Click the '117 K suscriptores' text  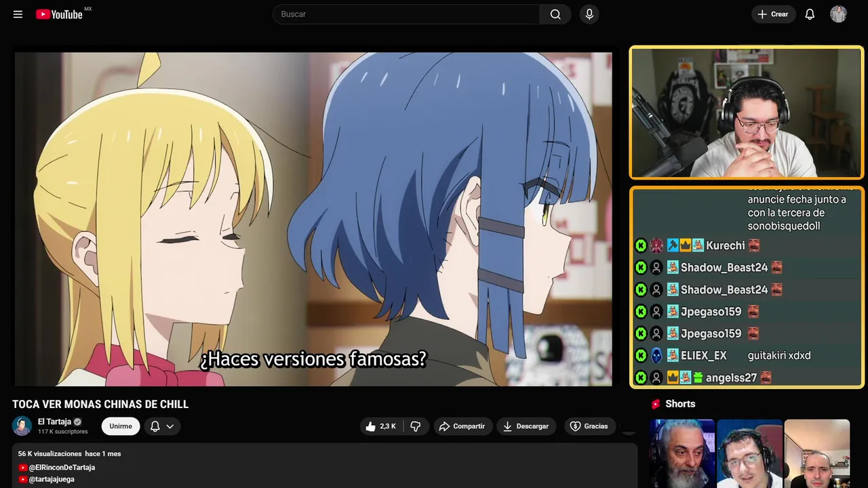point(63,432)
